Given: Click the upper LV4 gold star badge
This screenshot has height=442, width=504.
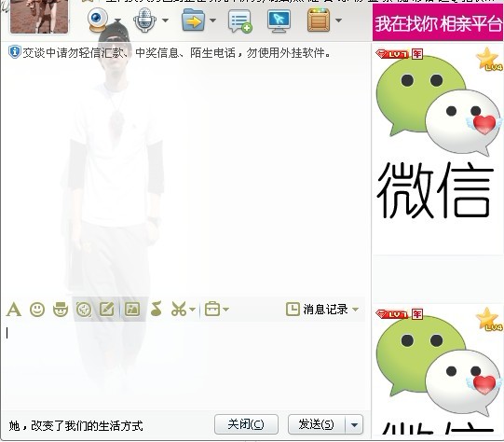Looking at the screenshot, I should pos(488,59).
